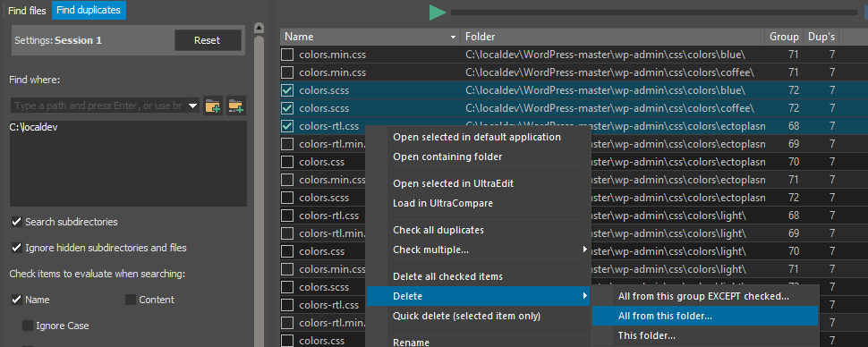The height and width of the screenshot is (347, 868).
Task: Click folder path ending colors\coffee\ for colors.scss
Action: tap(609, 108)
